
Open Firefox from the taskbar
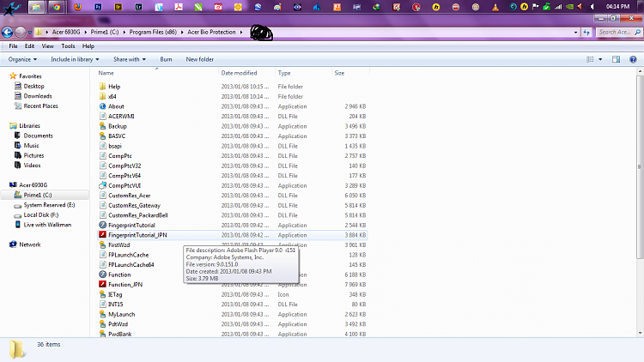pyautogui.click(x=77, y=7)
